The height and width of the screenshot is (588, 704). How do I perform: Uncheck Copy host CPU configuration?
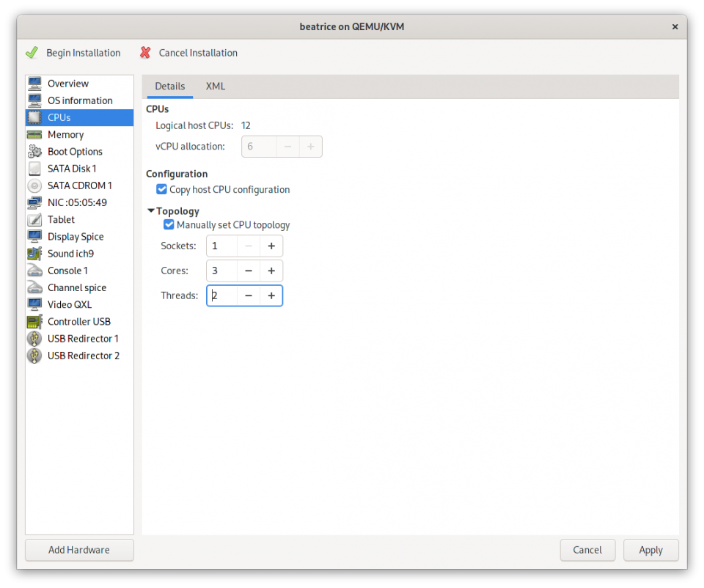161,189
